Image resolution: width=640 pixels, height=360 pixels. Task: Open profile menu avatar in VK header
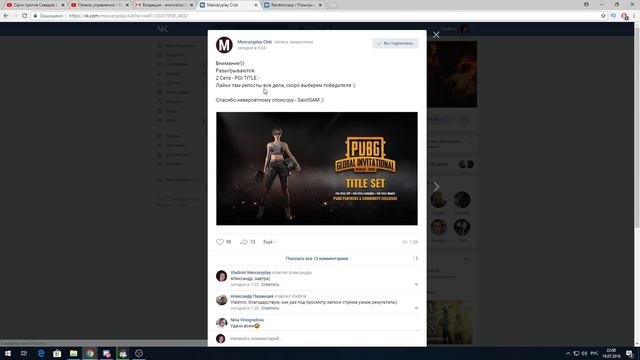pos(464,29)
